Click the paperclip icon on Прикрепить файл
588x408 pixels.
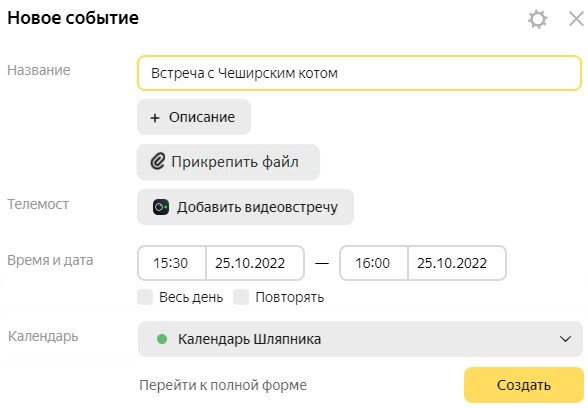coord(158,162)
